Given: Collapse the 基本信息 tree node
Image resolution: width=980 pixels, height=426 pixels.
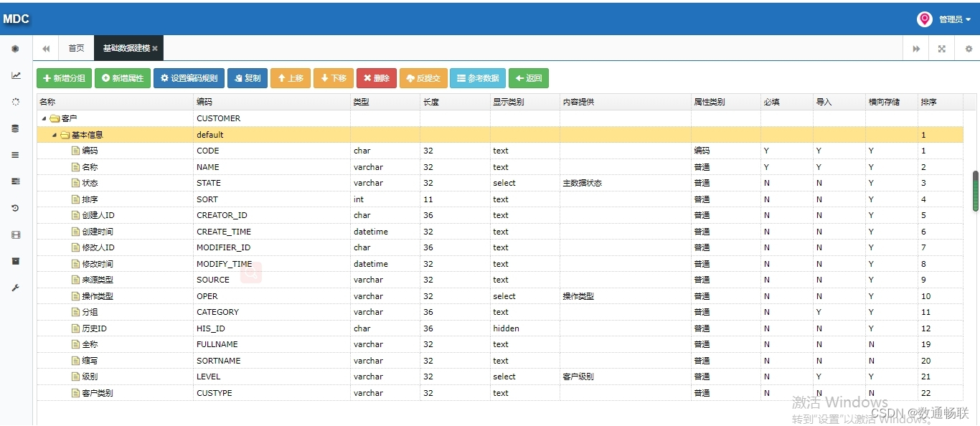Looking at the screenshot, I should point(54,135).
